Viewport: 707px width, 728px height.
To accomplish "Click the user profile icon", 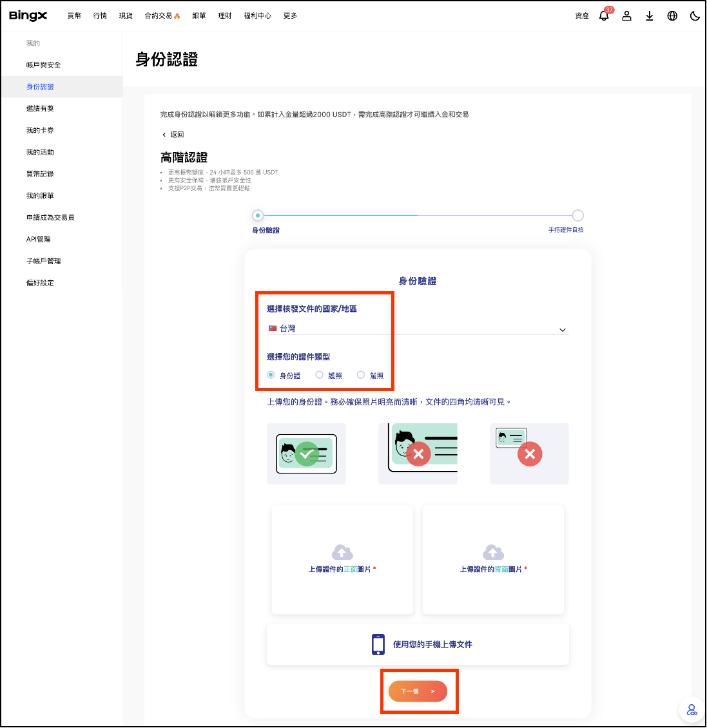I will pyautogui.click(x=626, y=16).
